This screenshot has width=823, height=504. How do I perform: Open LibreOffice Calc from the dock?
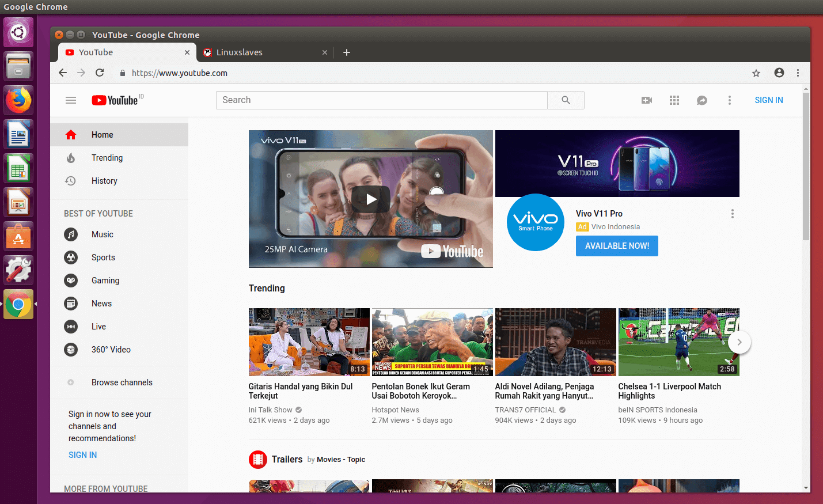[18, 169]
